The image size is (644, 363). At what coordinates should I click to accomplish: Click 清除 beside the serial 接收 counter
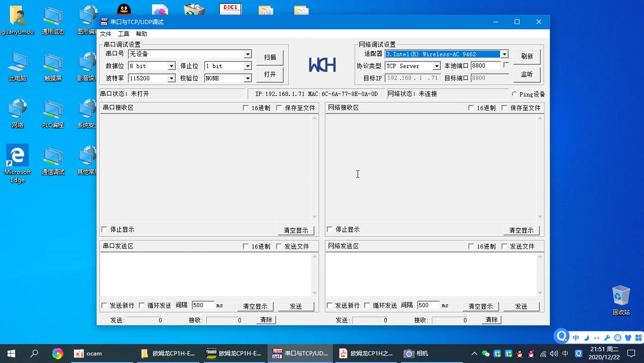266,320
